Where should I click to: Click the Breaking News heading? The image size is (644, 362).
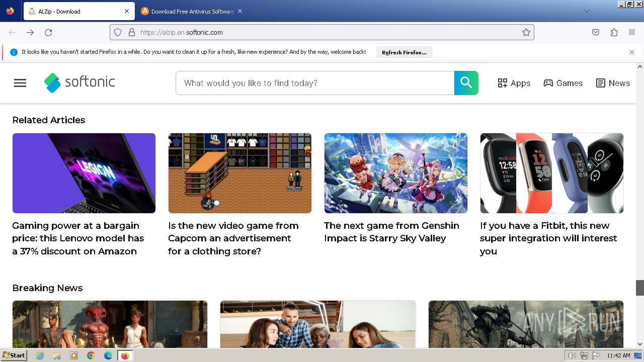[47, 288]
